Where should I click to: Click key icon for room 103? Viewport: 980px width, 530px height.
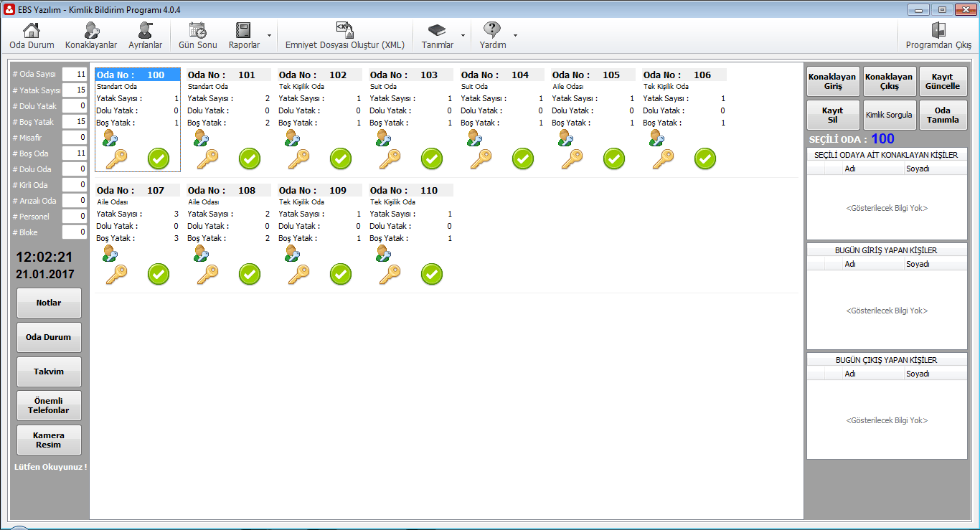(x=389, y=158)
